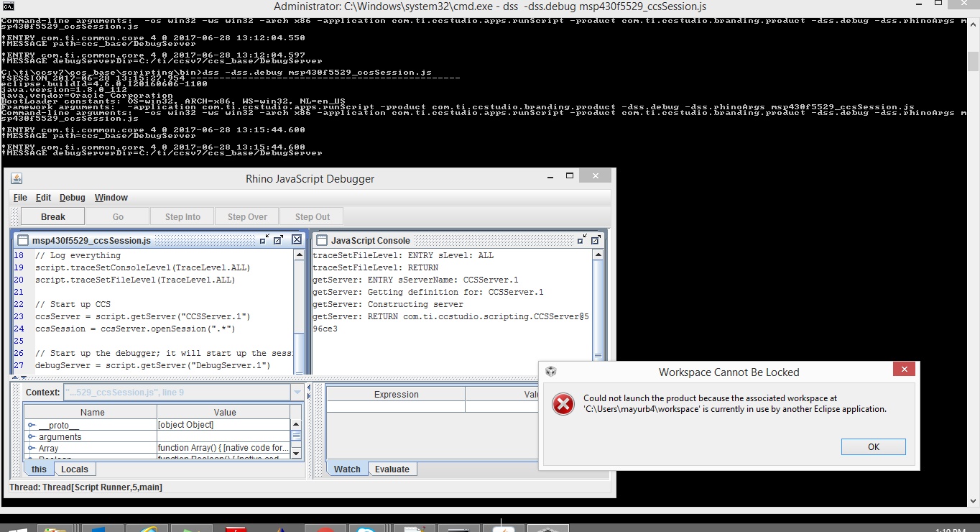
Task: Iconify the JavaScript Console frame
Action: [583, 239]
